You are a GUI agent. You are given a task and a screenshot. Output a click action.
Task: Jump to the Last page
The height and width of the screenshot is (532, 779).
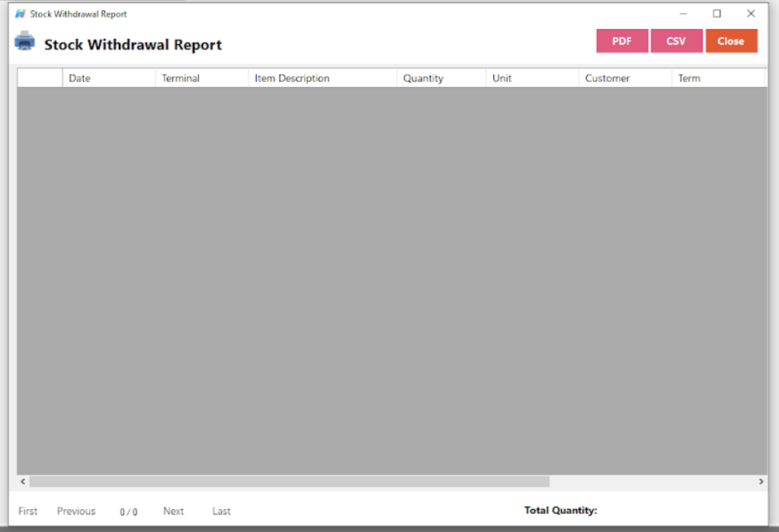(222, 511)
